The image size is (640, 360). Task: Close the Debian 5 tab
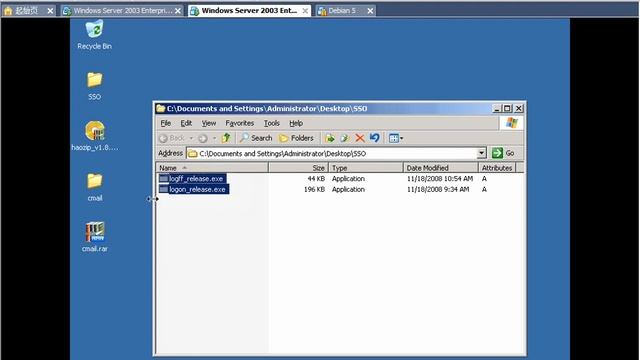(x=370, y=11)
